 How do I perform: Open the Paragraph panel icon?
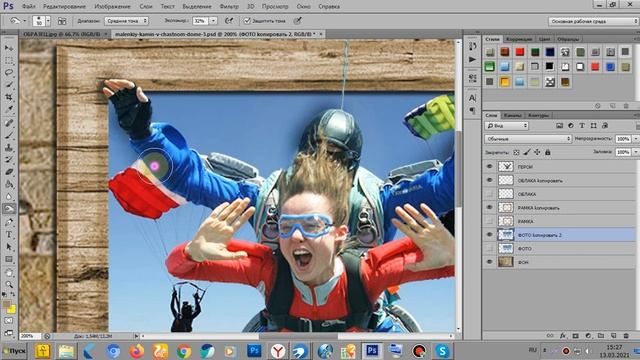tap(472, 111)
